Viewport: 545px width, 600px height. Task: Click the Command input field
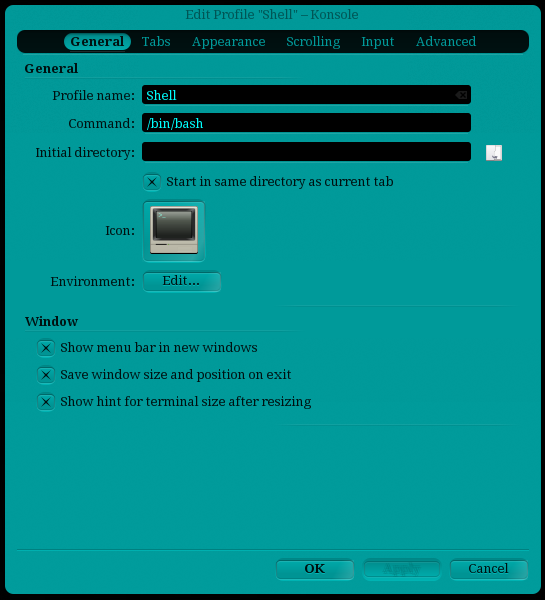(x=306, y=123)
